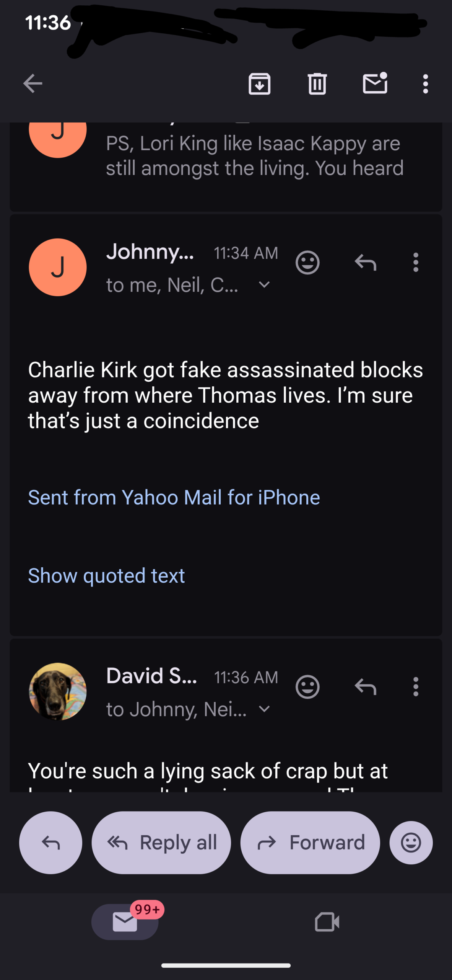Image resolution: width=452 pixels, height=980 pixels.
Task: Go back using the back arrow
Action: click(33, 83)
